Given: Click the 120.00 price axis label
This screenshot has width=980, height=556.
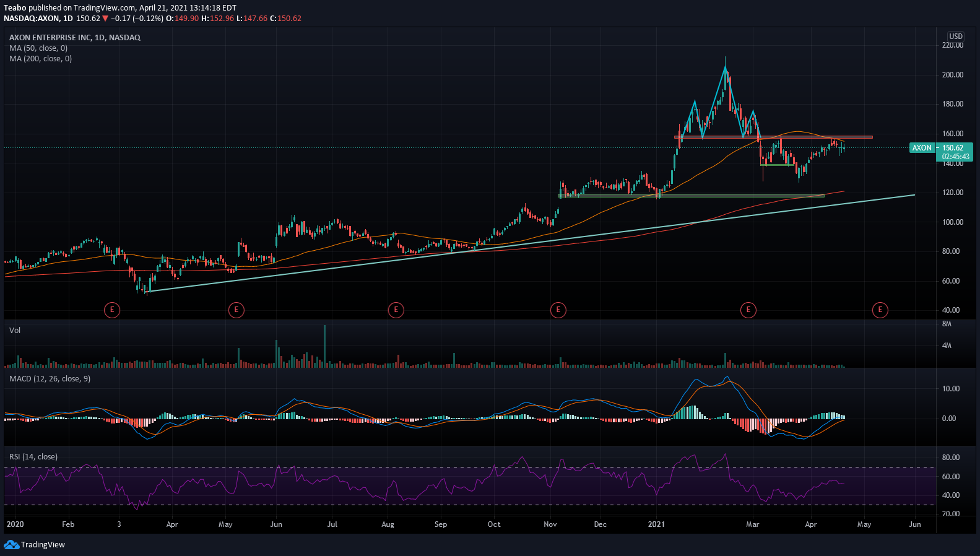Looking at the screenshot, I should click(953, 193).
